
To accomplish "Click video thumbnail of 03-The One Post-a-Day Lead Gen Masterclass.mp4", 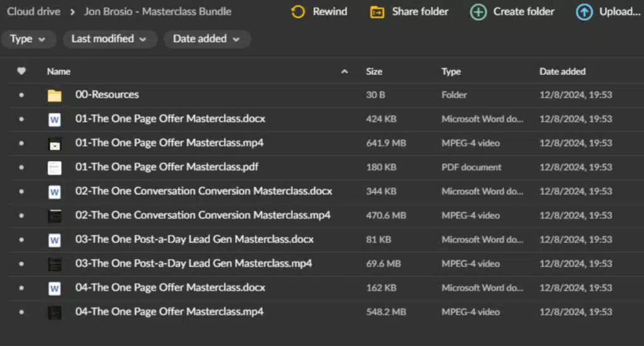I will tap(55, 265).
